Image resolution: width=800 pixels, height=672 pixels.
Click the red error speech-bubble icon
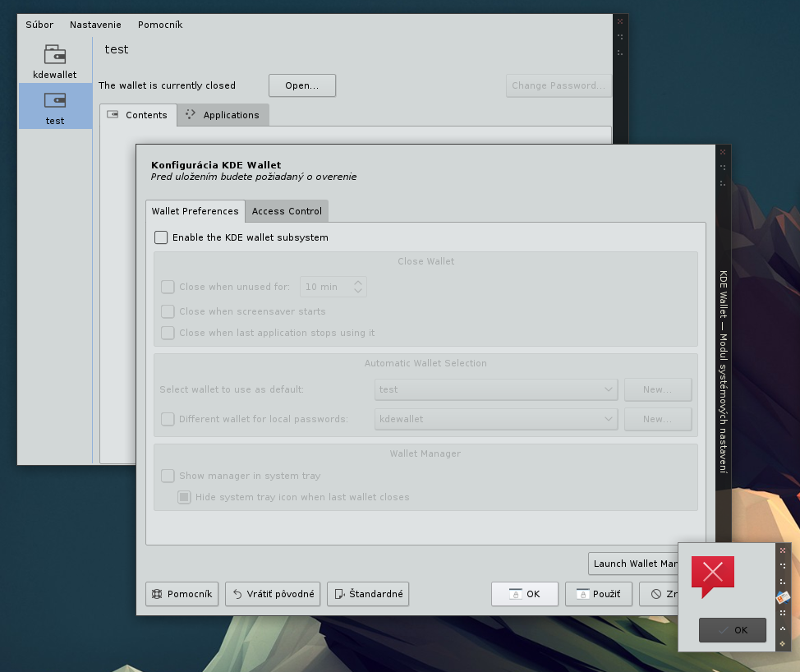pyautogui.click(x=713, y=577)
